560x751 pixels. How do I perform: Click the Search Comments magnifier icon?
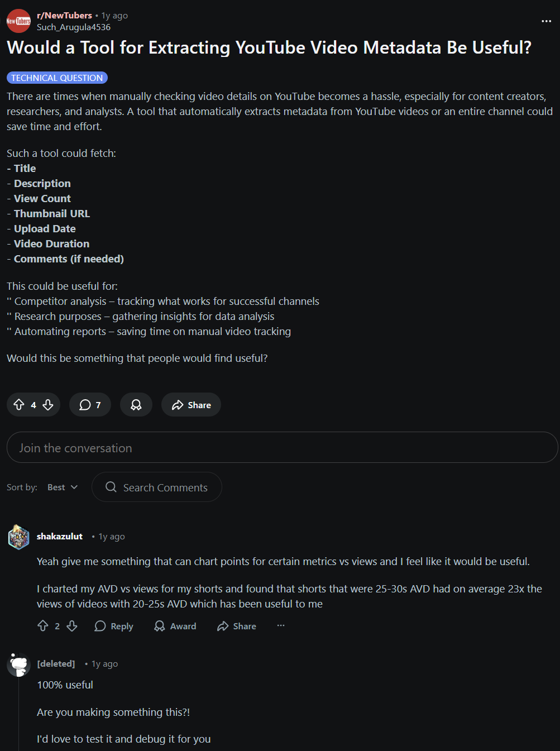tap(111, 487)
